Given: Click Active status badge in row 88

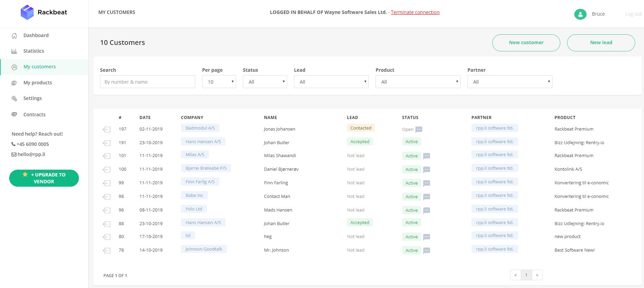Looking at the screenshot, I should point(412,223).
